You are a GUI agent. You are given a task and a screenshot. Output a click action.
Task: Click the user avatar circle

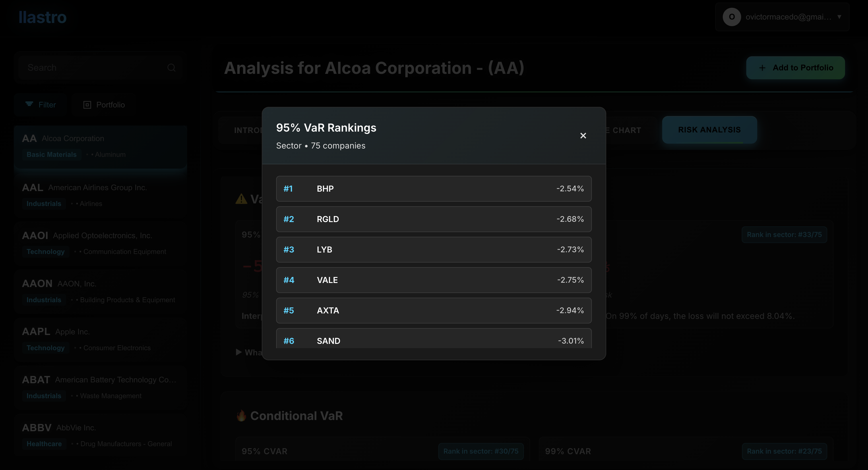click(x=732, y=17)
